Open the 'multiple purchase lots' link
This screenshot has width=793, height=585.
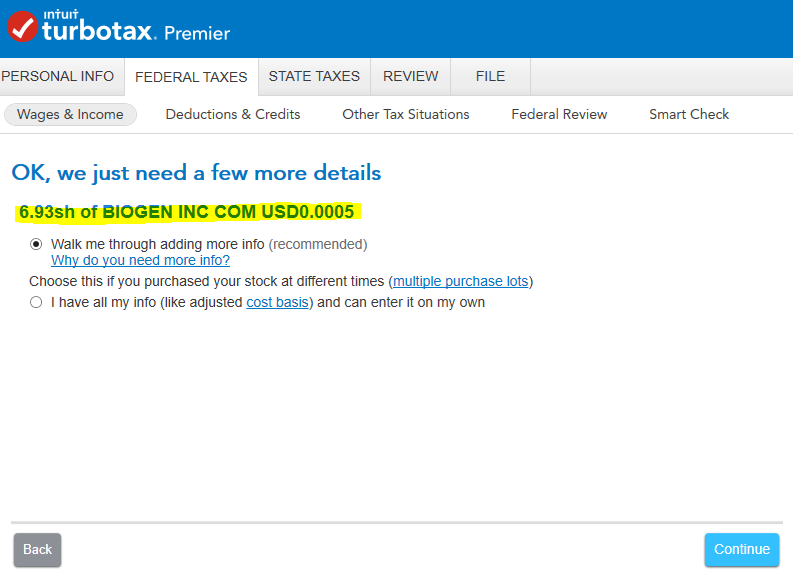(460, 281)
